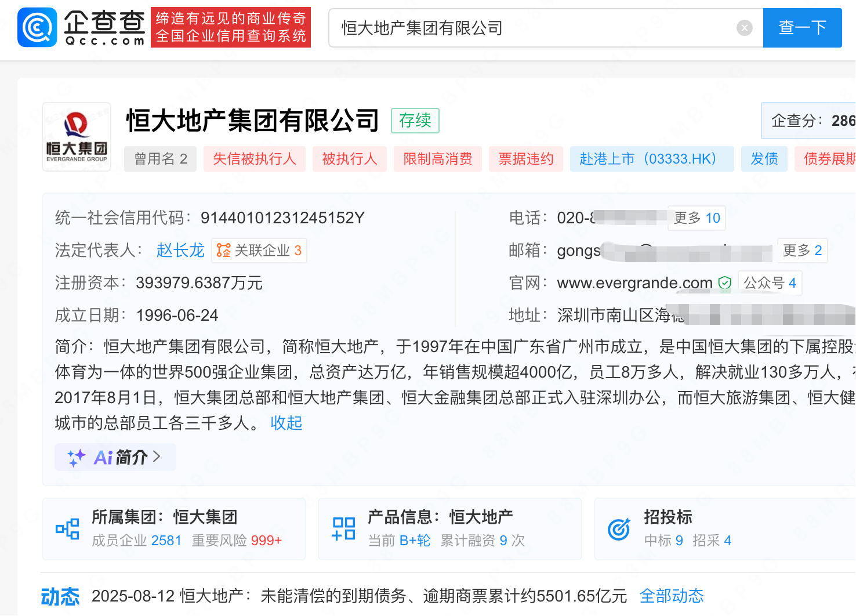856x616 pixels.
Task: View 累计融资 9 次 records
Action: (483, 541)
